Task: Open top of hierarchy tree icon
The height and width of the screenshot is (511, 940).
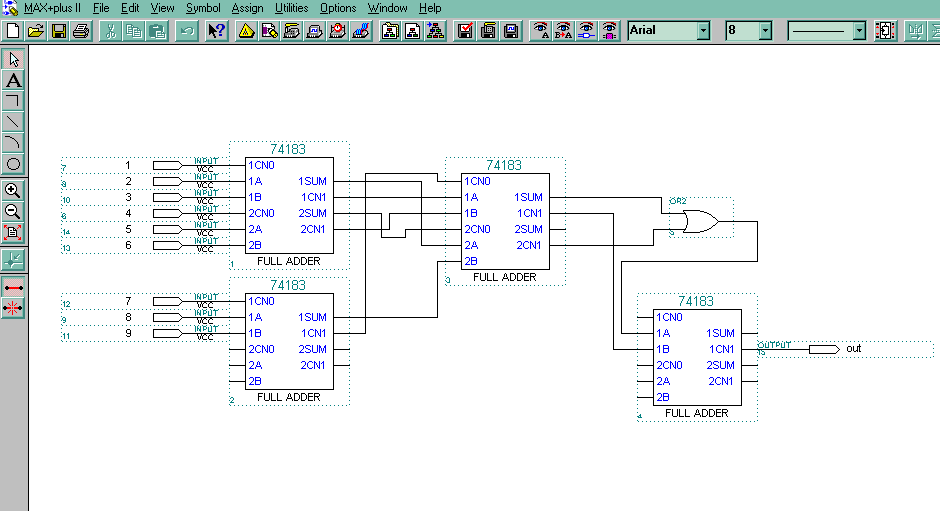Action: (x=436, y=31)
